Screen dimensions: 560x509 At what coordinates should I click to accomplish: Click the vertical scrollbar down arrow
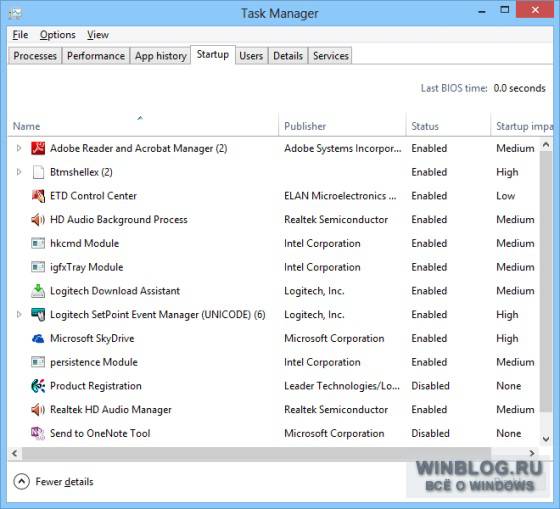click(546, 439)
